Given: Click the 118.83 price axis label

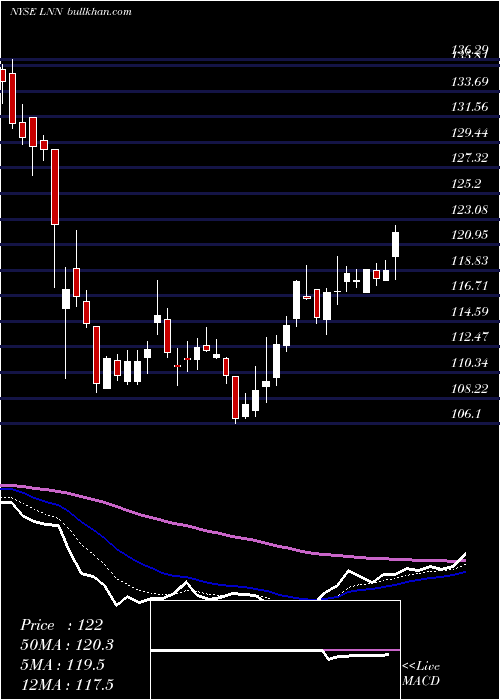Looking at the screenshot, I should 470,260.
